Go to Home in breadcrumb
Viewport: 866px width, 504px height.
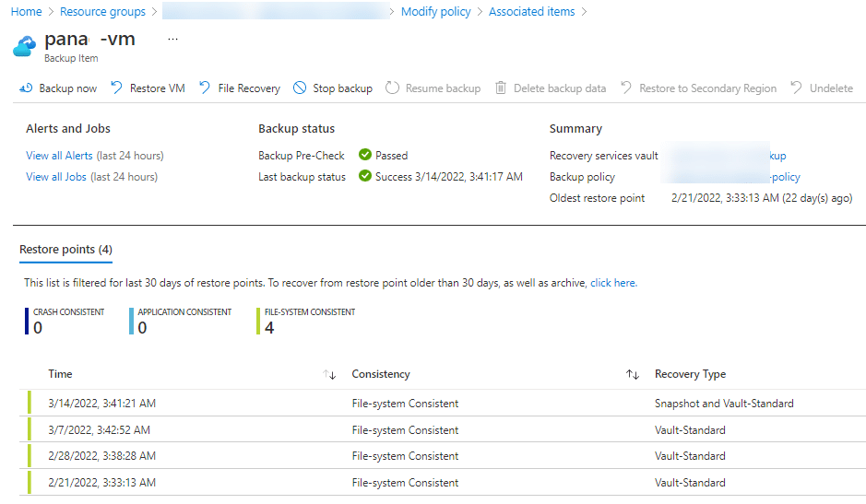[27, 12]
